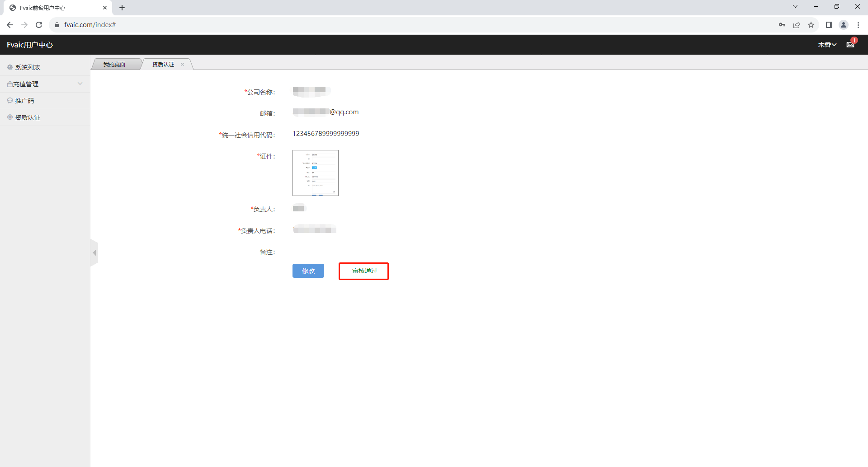The image size is (868, 467).
Task: Bookmark page with the star icon
Action: pyautogui.click(x=811, y=25)
